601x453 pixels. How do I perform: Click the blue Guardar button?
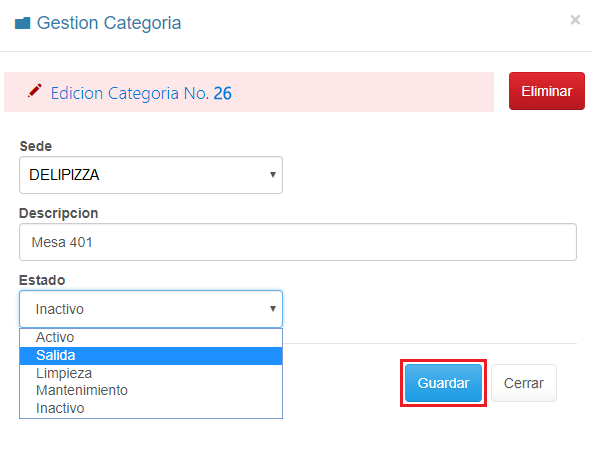click(443, 383)
